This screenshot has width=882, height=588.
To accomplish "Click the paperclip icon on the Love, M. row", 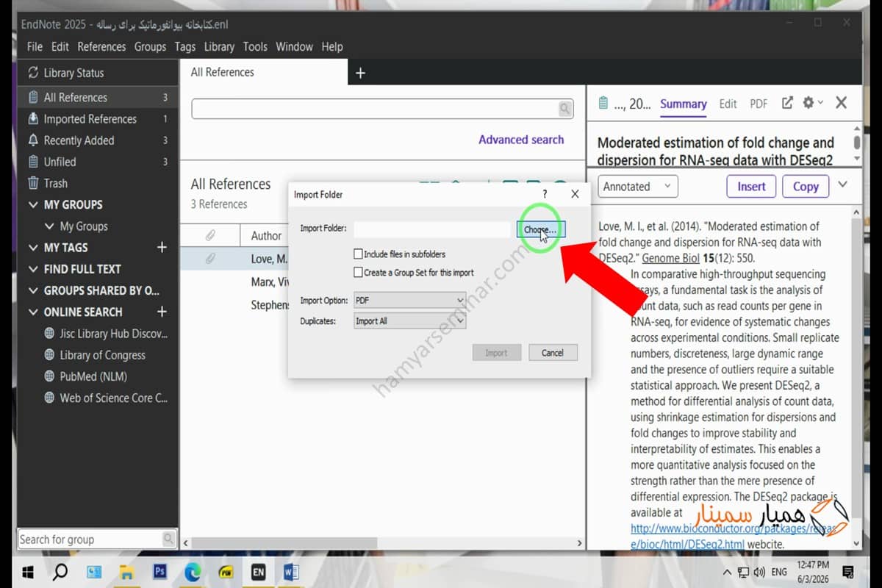I will pos(210,259).
